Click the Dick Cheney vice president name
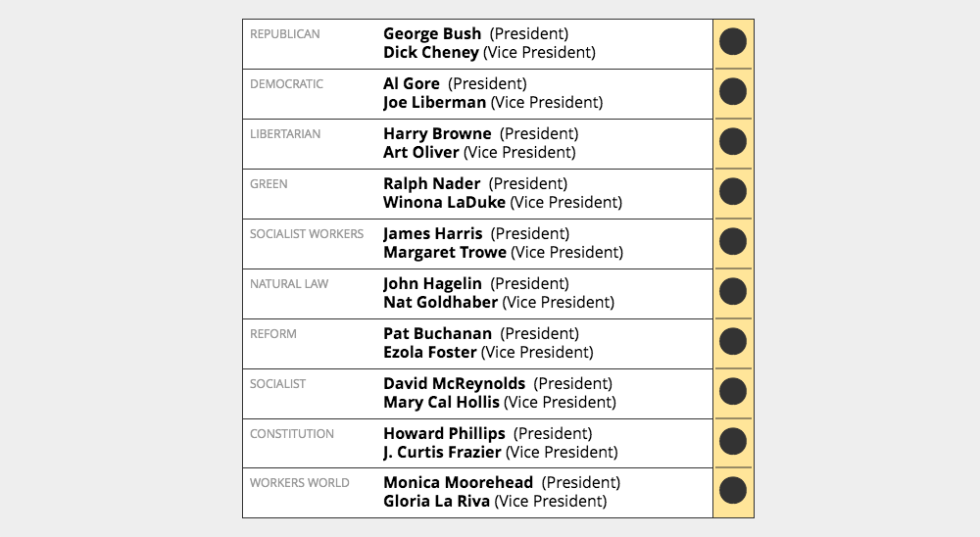980x537 pixels. tap(431, 53)
